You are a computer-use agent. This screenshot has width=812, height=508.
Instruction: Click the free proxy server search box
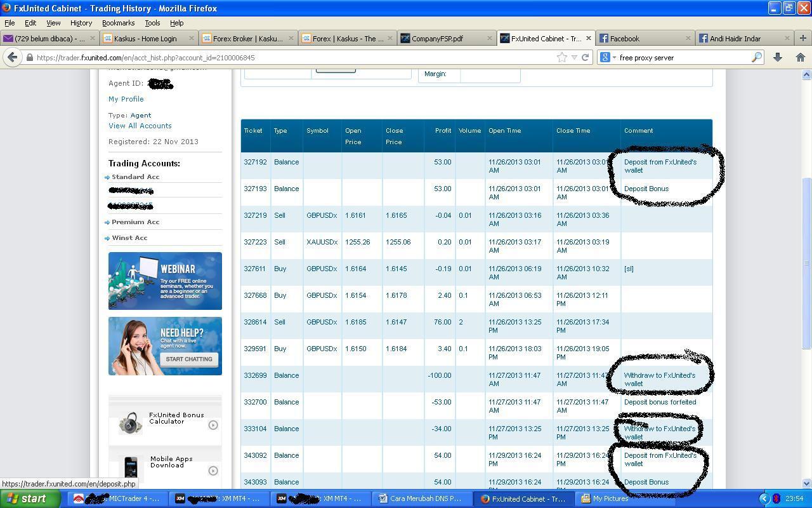684,57
